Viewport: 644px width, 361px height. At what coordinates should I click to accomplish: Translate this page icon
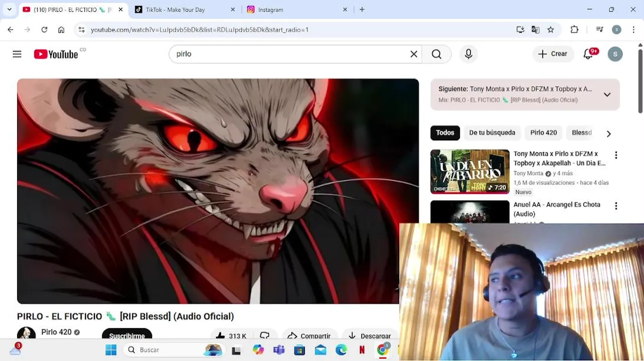click(x=535, y=30)
